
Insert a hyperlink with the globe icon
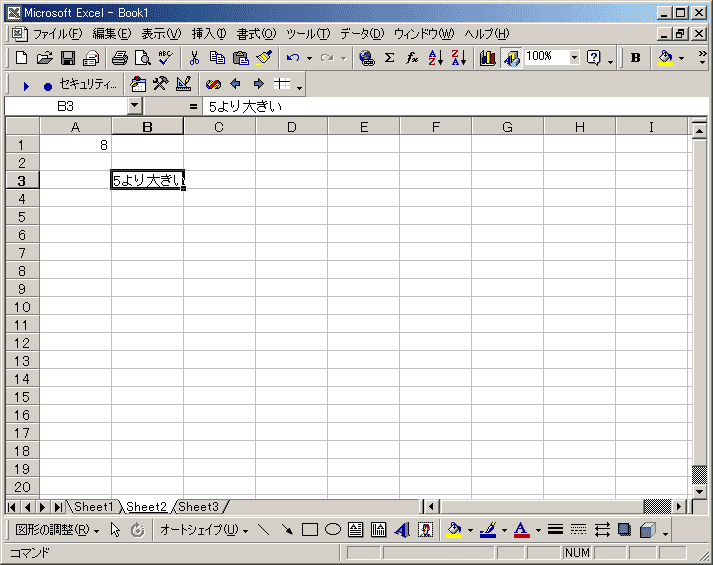pos(367,58)
